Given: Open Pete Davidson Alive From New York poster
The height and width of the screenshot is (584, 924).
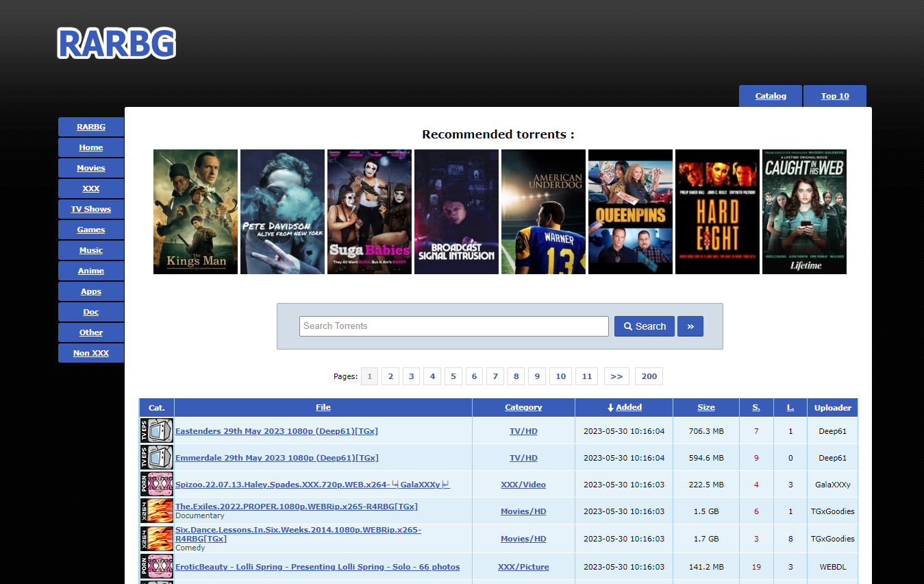Looking at the screenshot, I should 282,212.
